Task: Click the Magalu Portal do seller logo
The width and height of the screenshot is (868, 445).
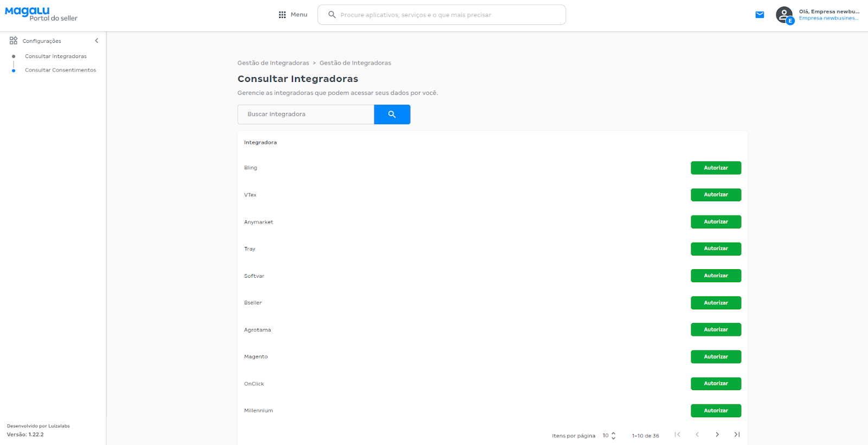Action: click(41, 14)
